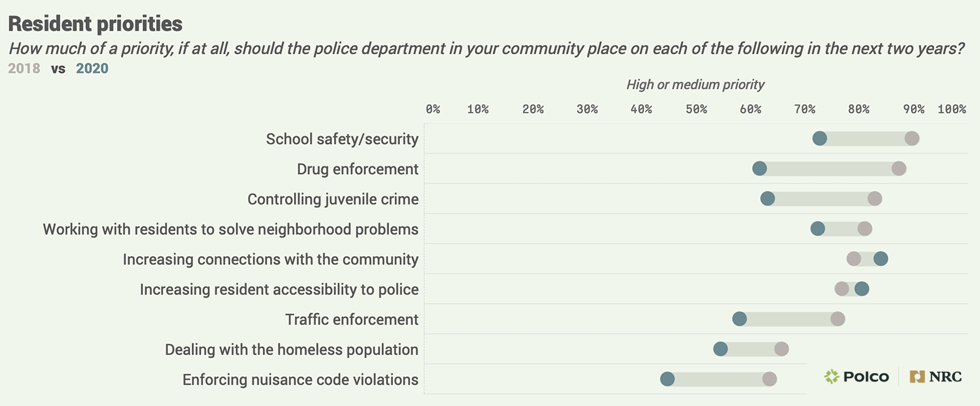Select 2018 dot for Traffic enforcement
980x406 pixels.
point(838,319)
